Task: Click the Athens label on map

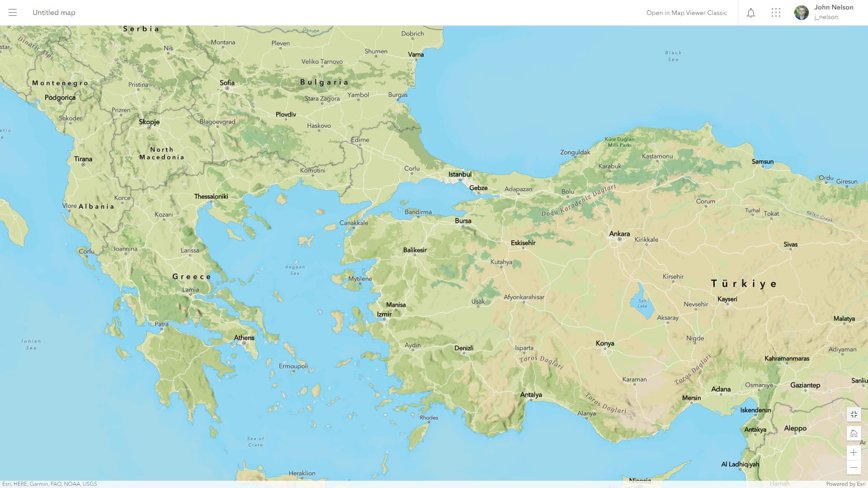Action: (244, 338)
